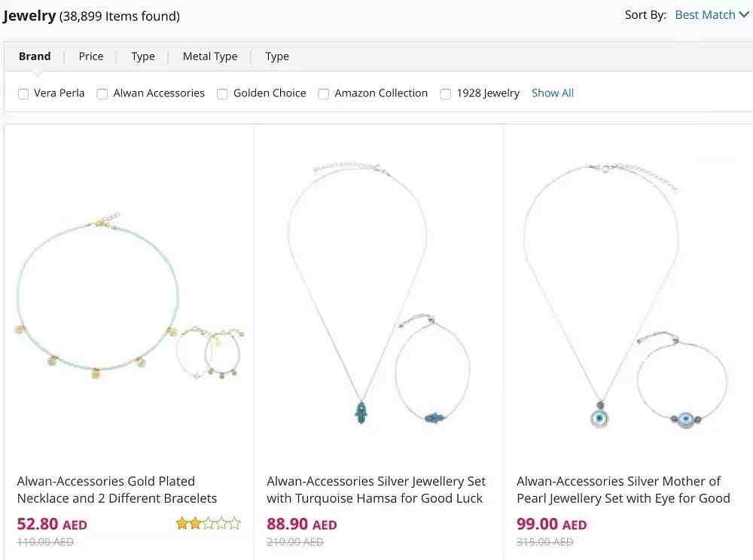Open the turquoise Hamsa jewellery set image

[x=379, y=297]
